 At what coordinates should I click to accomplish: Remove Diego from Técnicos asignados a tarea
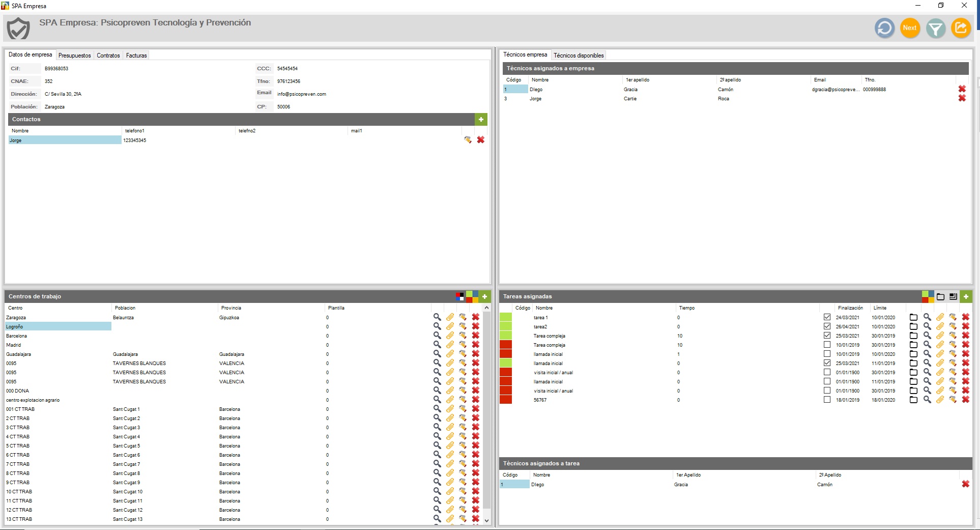[x=965, y=484]
